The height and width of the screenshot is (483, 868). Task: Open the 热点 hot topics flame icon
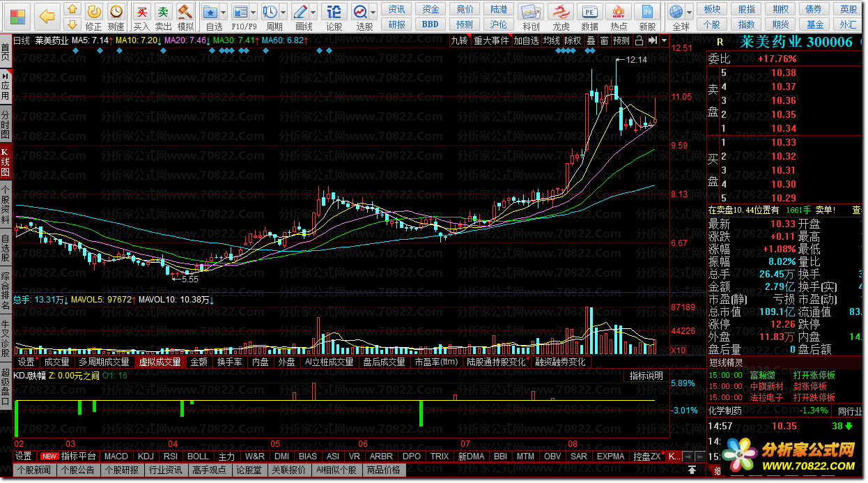(618, 12)
